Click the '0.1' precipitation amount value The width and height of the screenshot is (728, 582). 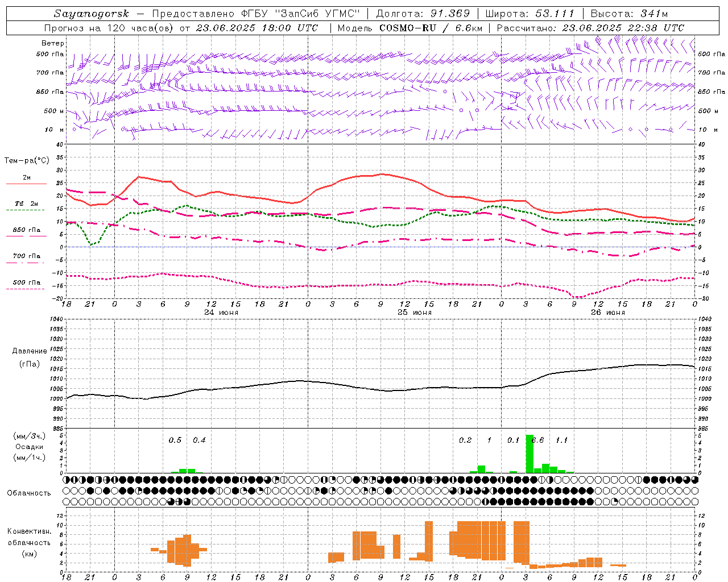click(x=513, y=440)
